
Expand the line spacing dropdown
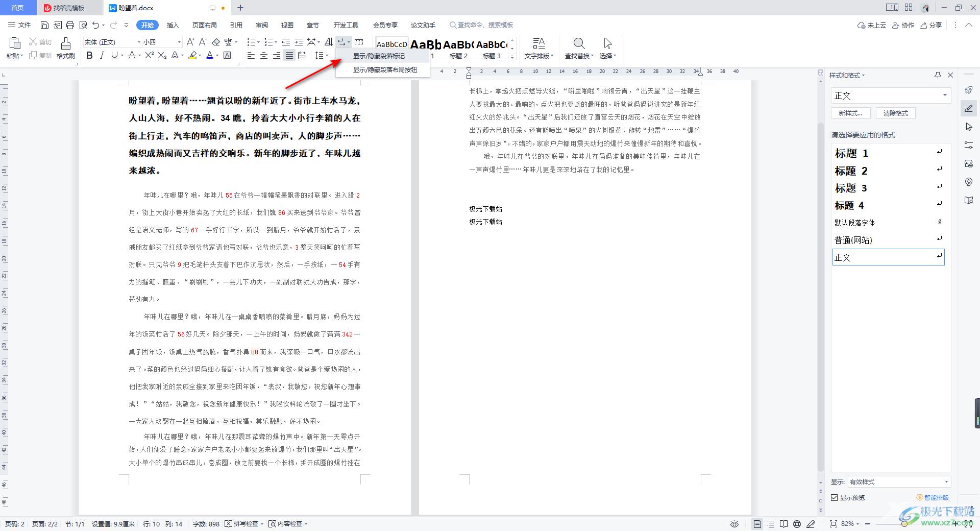[327, 55]
